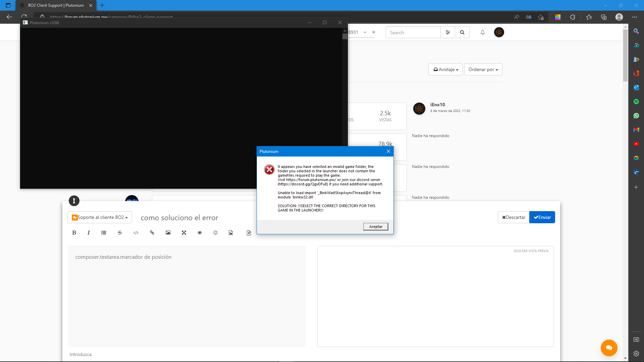Click OCULTAR VISTA PREVIA to hide the preview
The width and height of the screenshot is (644, 362).
pos(531,251)
